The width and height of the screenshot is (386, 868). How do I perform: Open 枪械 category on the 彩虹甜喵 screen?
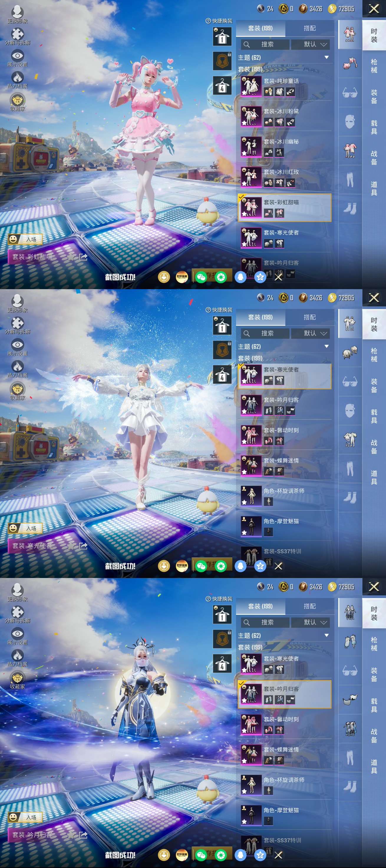coord(374,66)
